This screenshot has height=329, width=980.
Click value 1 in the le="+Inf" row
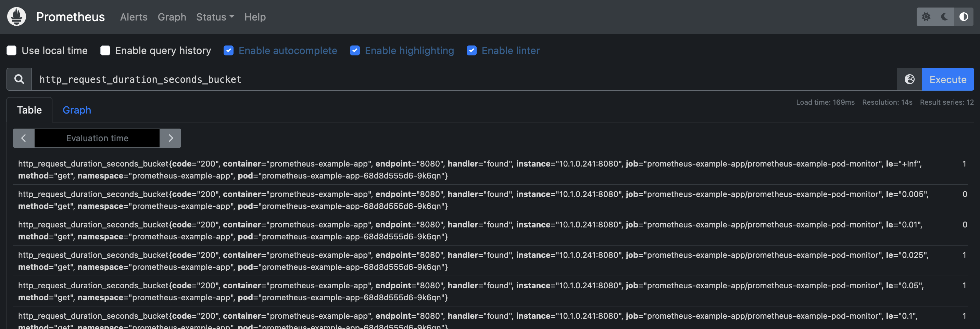[964, 164]
